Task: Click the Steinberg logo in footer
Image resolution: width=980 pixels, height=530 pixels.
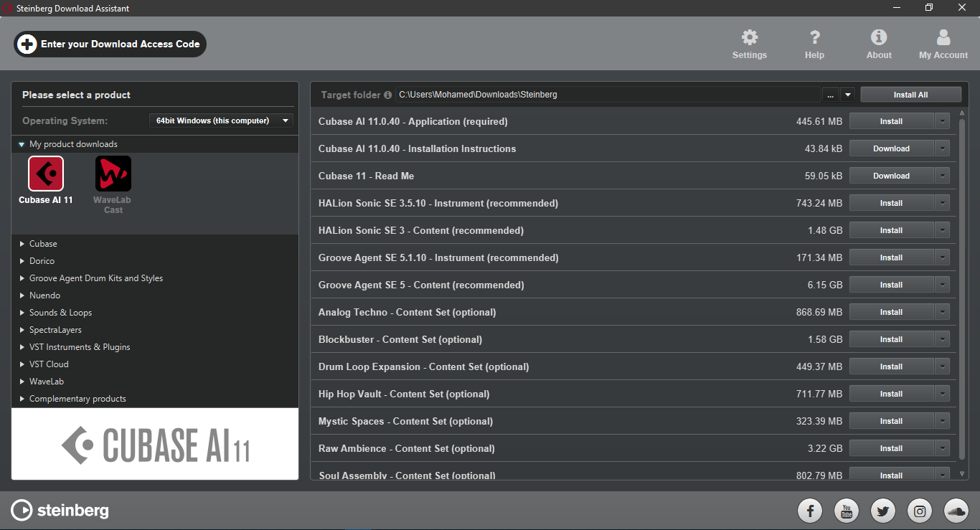Action: [x=60, y=510]
